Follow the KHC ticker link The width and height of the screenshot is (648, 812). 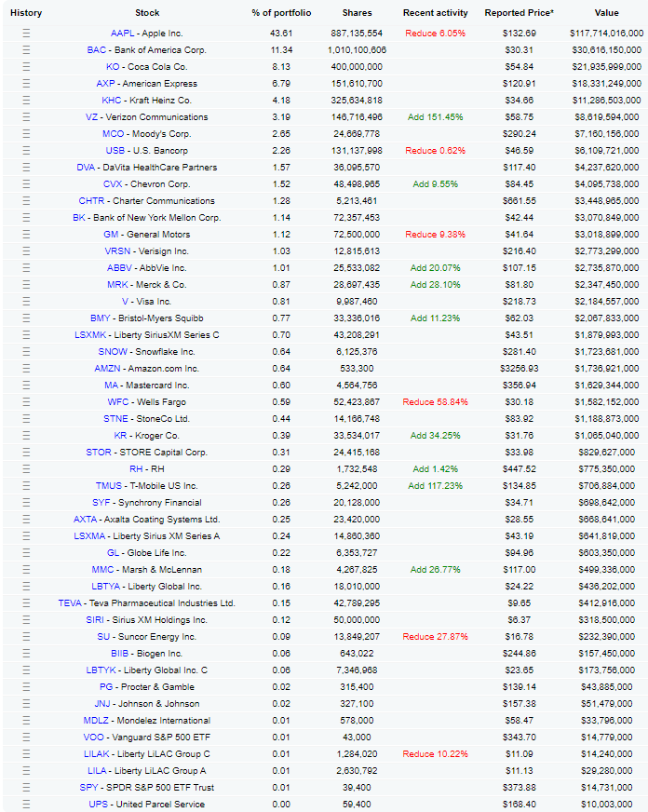112,101
